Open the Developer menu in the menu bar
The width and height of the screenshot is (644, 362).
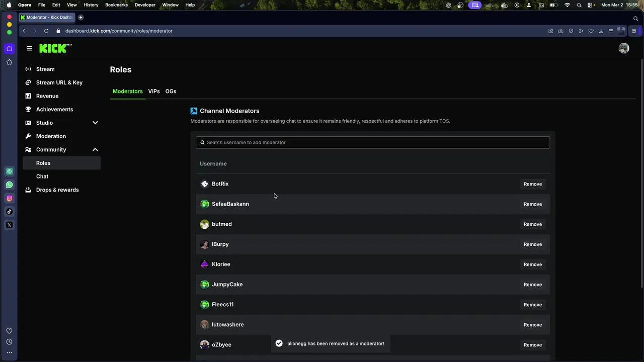tap(145, 5)
